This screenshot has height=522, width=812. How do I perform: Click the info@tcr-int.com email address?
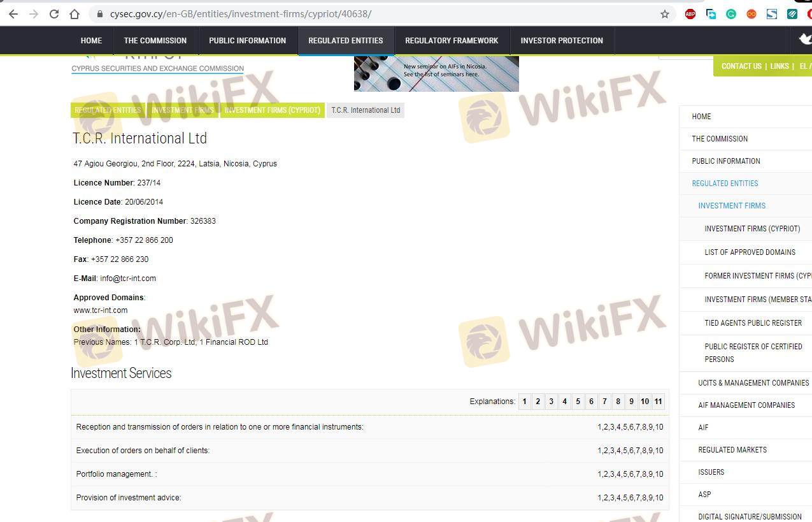[x=128, y=279]
